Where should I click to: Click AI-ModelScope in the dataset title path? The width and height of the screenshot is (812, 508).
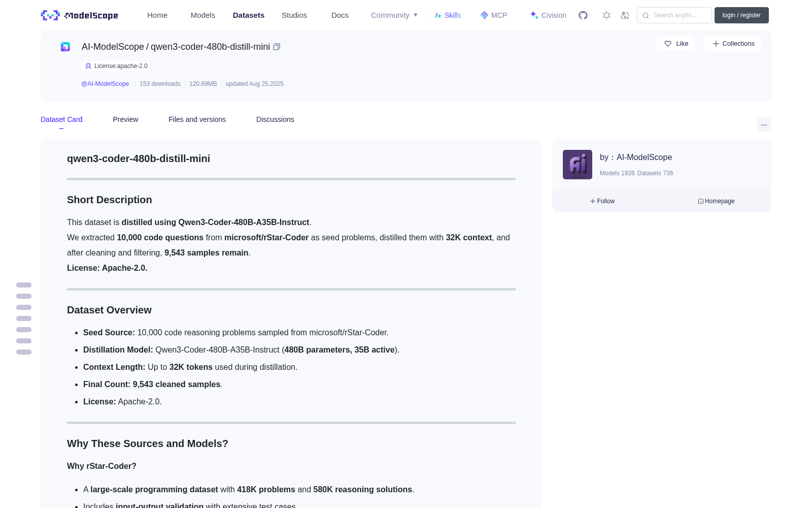click(x=113, y=47)
